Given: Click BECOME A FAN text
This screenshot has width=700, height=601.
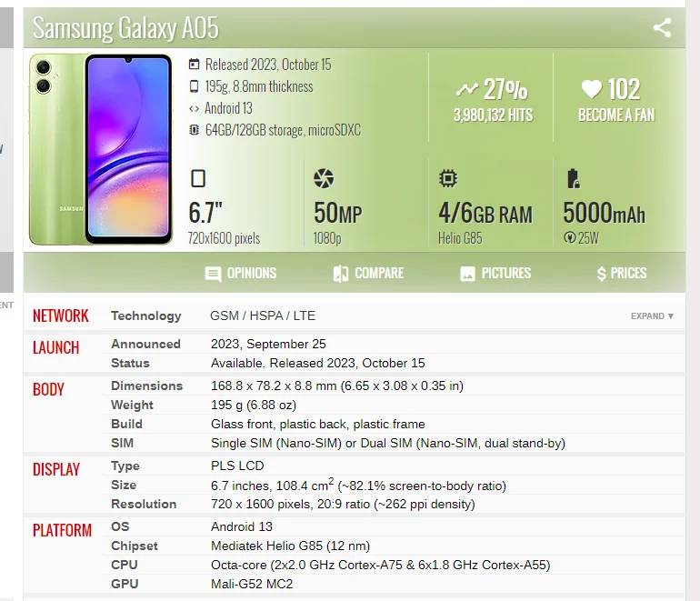Looking at the screenshot, I should (616, 115).
